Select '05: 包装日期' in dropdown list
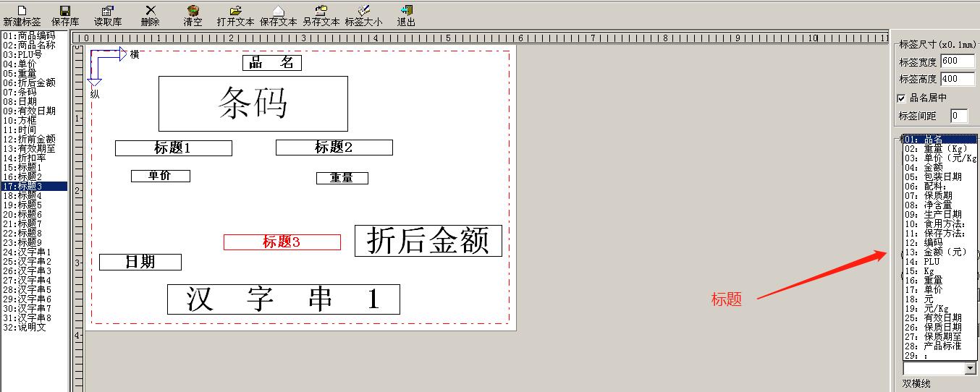The width and height of the screenshot is (980, 392). (x=940, y=177)
